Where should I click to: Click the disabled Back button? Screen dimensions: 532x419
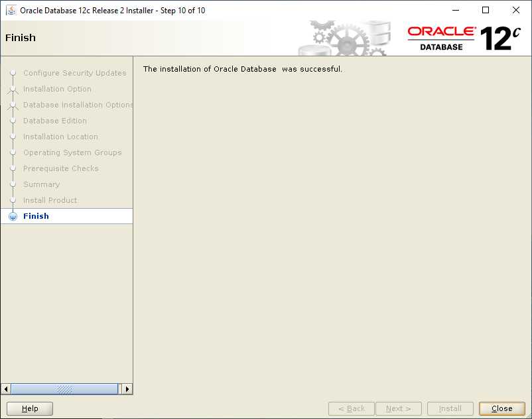[x=352, y=408]
